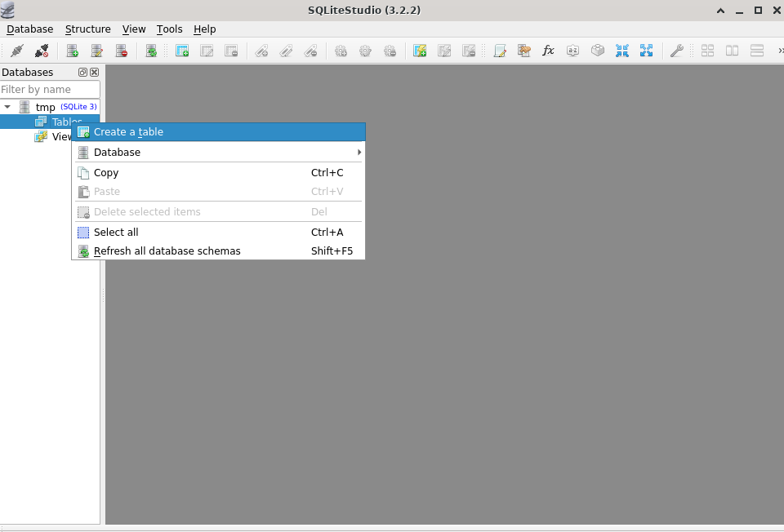Collapse the tmp database tree node
This screenshot has width=784, height=532.
[x=7, y=107]
